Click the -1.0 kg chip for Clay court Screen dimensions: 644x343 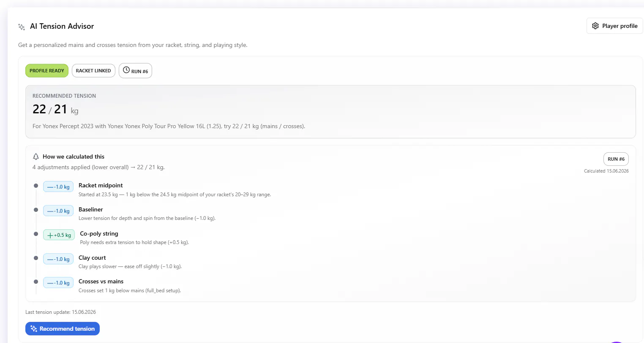point(58,259)
